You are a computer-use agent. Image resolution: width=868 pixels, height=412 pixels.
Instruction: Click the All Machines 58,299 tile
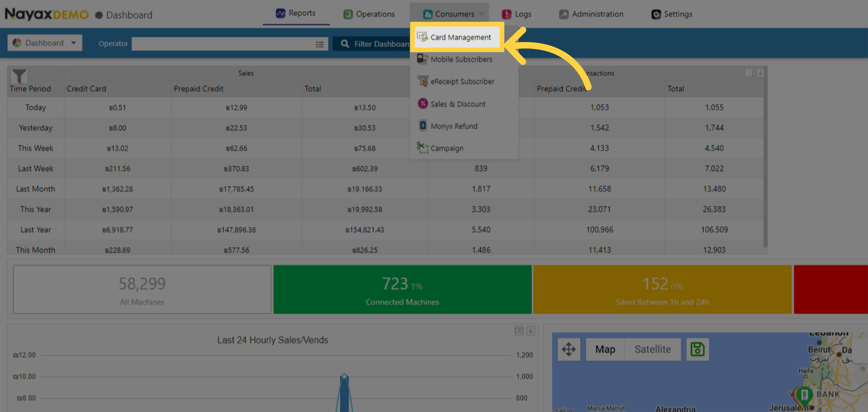(x=142, y=289)
